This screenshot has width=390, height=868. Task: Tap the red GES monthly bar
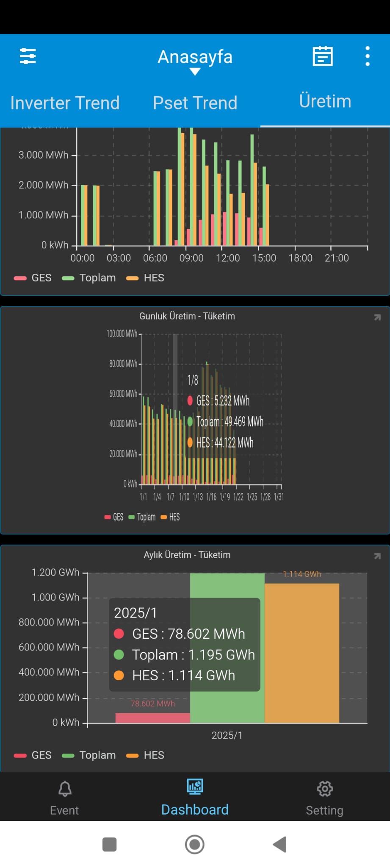click(152, 718)
